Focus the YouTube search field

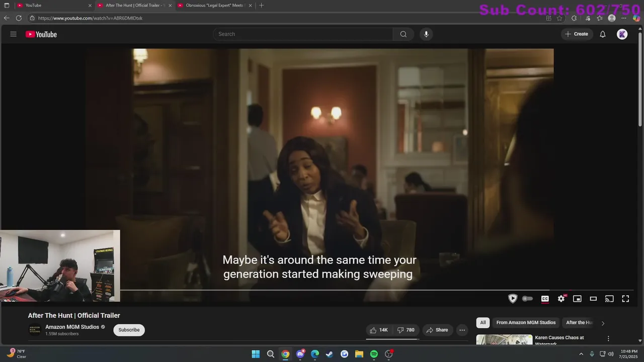coord(304,34)
